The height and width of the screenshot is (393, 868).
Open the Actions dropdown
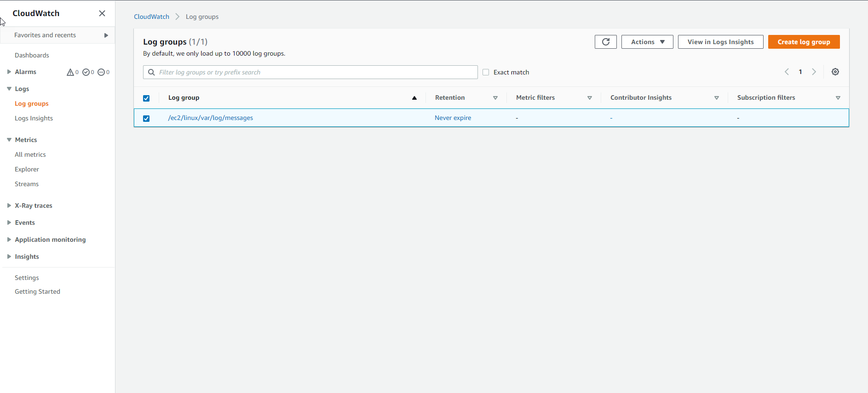point(647,42)
